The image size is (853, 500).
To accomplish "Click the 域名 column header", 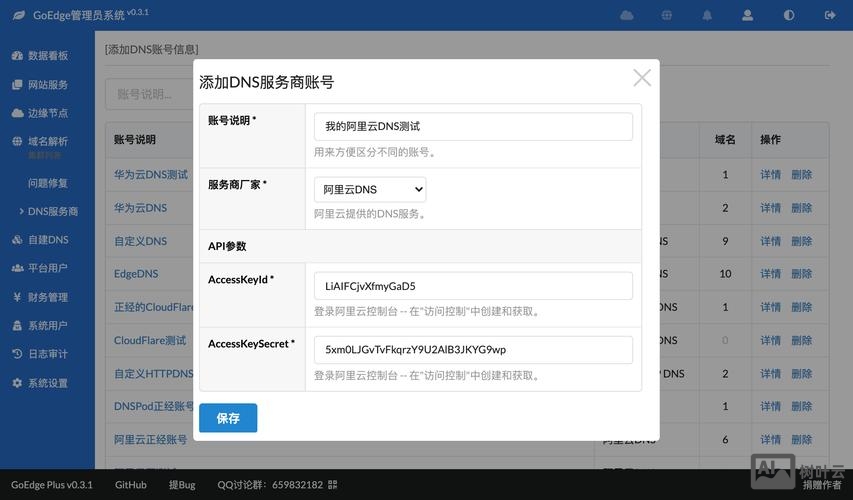I will point(725,140).
